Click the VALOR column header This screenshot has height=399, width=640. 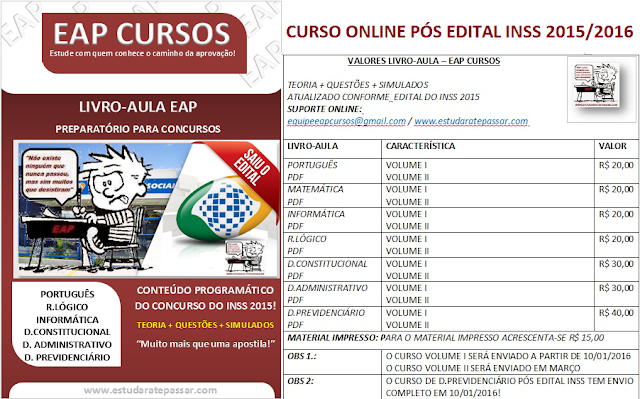pos(612,146)
